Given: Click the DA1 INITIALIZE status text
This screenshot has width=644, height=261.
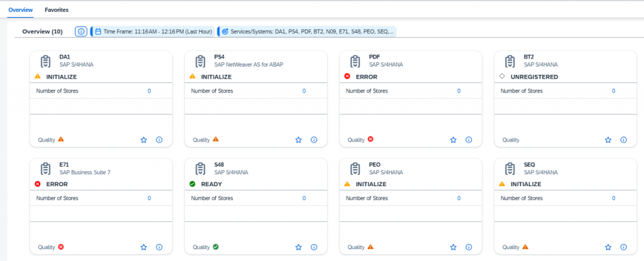Looking at the screenshot, I should [62, 77].
